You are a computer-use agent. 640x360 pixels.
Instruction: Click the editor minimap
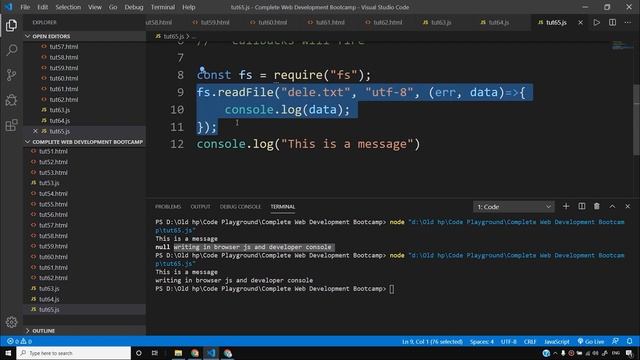[622, 46]
